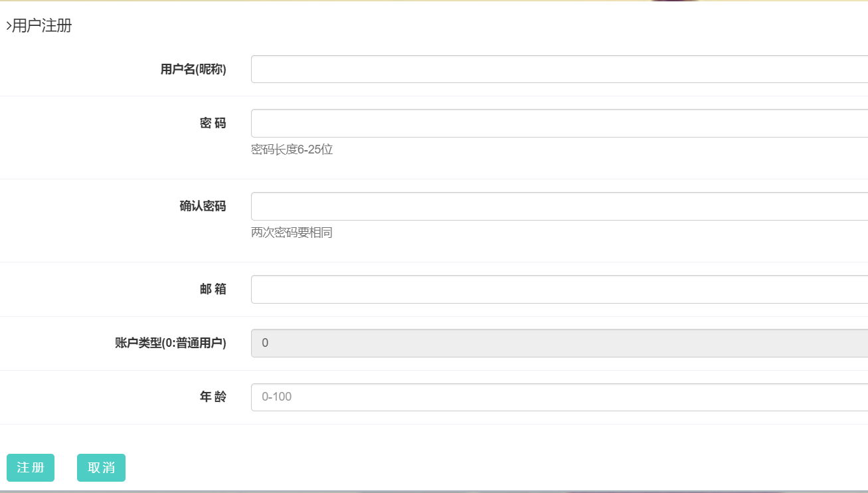Click the 用户名(昵称) field label
Image resolution: width=868 pixels, height=493 pixels.
pos(193,68)
